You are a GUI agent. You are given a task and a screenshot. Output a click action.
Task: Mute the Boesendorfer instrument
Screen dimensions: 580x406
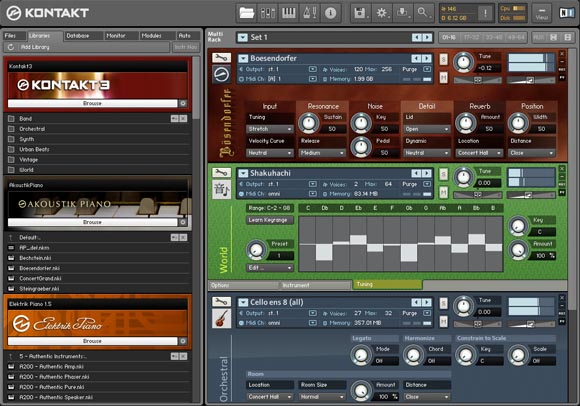(443, 77)
